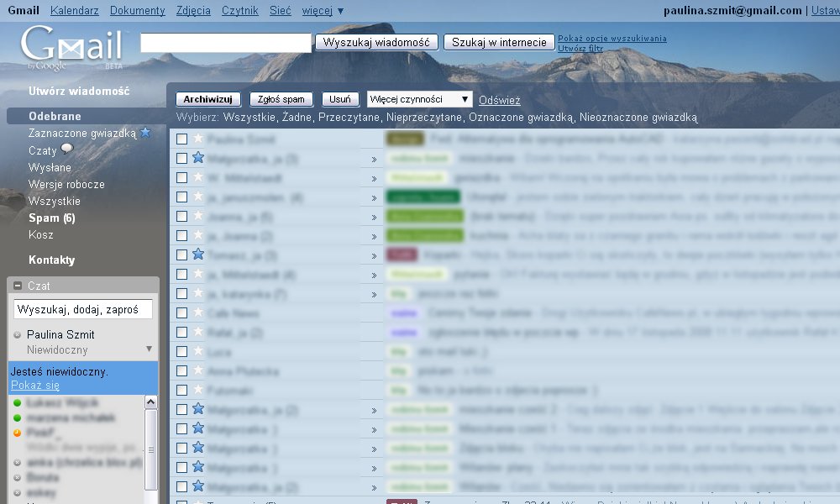Click the grey status icon beside Paulina Szmit in chat

[x=17, y=335]
